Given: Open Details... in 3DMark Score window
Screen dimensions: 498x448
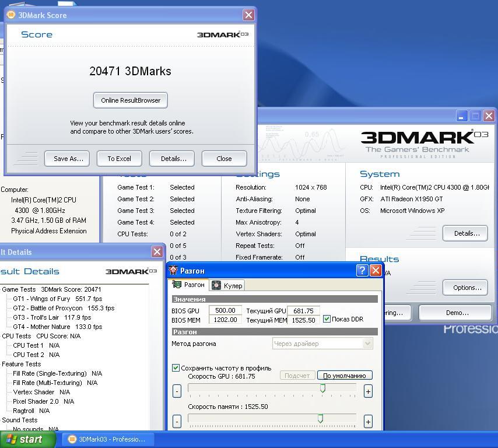Looking at the screenshot, I should 172,159.
